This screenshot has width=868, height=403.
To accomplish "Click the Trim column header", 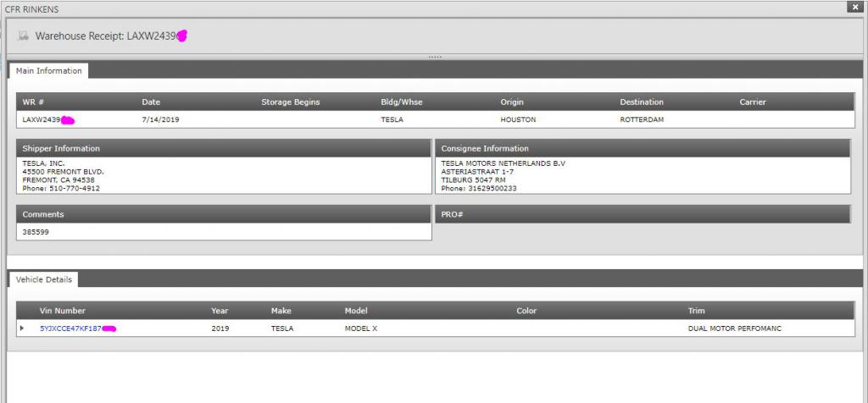I will (x=696, y=311).
